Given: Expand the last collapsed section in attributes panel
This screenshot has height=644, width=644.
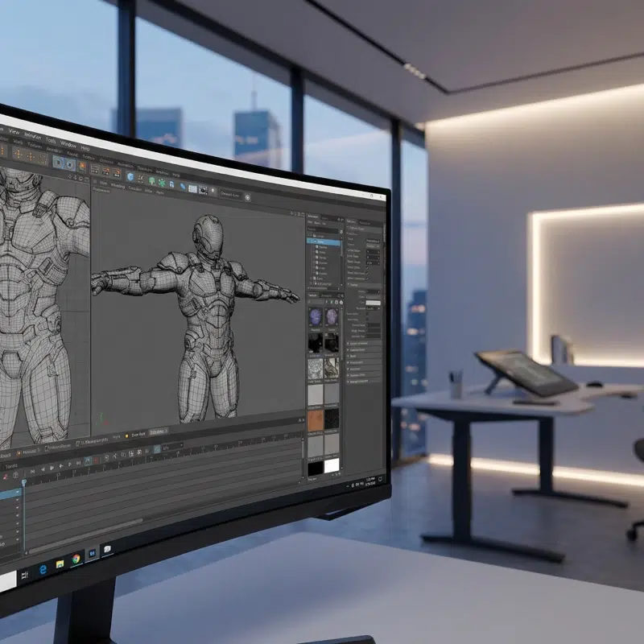Looking at the screenshot, I should (365, 382).
